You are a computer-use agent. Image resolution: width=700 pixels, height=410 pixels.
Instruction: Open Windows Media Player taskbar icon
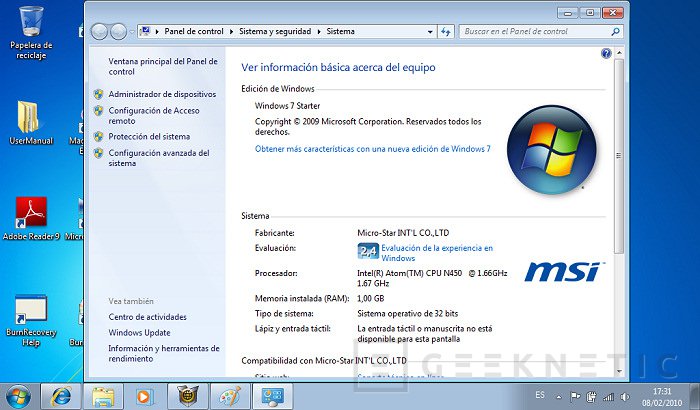click(145, 397)
